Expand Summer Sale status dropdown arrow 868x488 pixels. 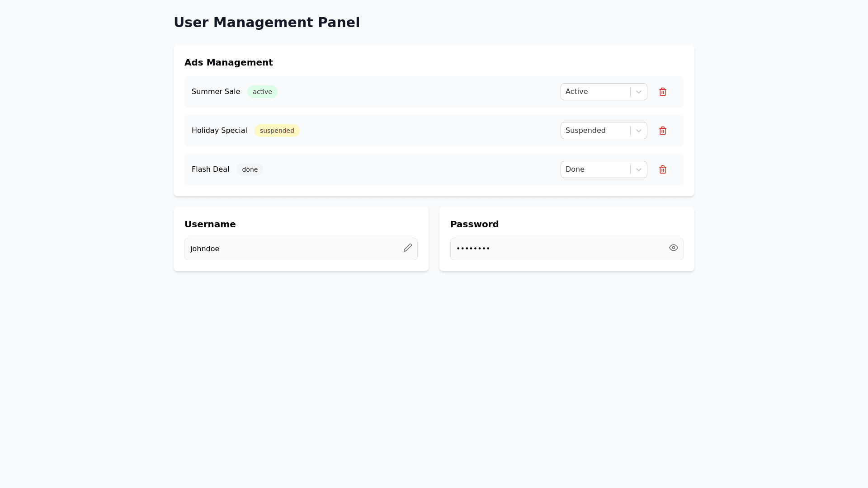click(639, 92)
